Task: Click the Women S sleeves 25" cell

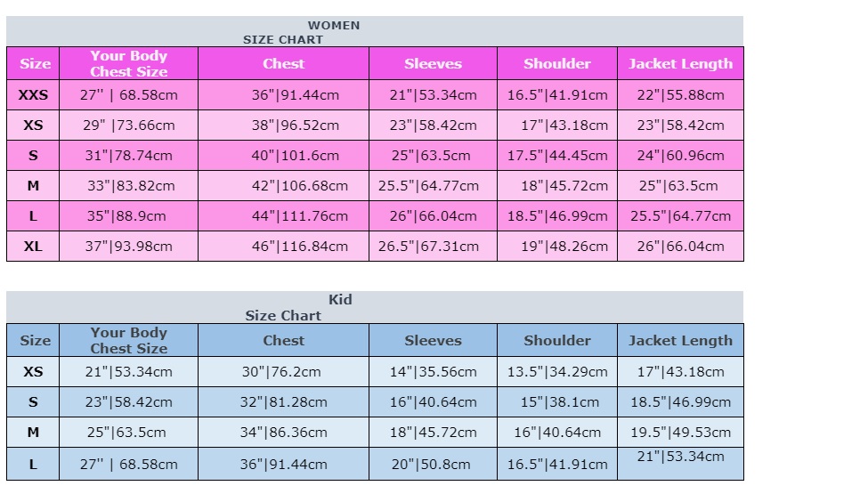Action: [x=433, y=156]
